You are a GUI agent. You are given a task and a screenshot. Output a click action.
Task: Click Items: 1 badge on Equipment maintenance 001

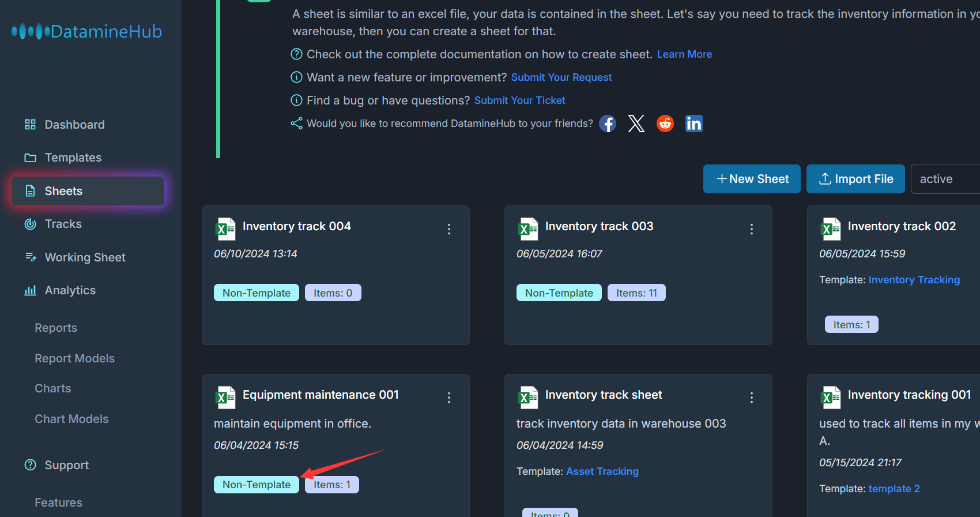coord(332,485)
